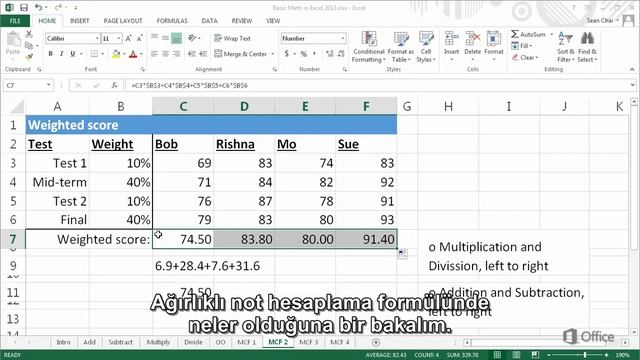This screenshot has width=640, height=360.
Task: Toggle Center horizontal alignment
Action: point(165,54)
